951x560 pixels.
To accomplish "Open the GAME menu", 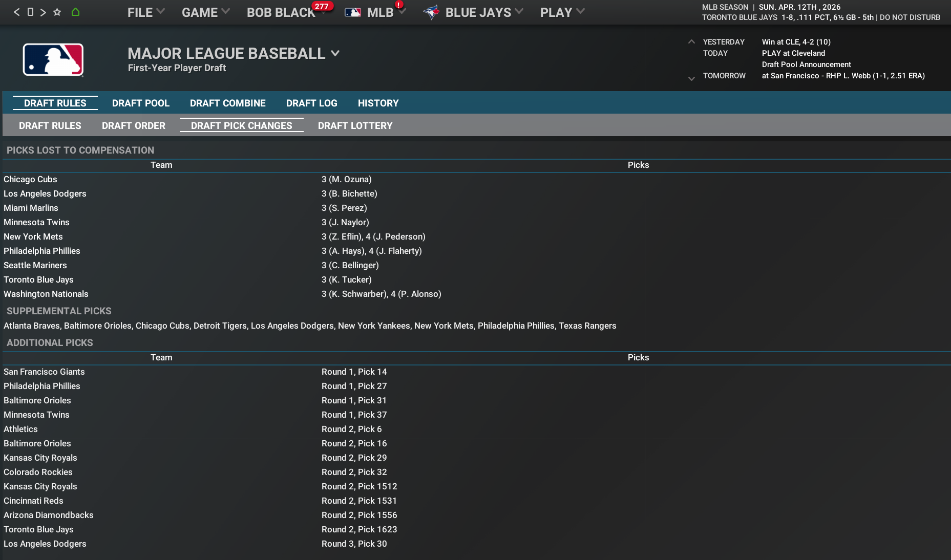I will (205, 12).
